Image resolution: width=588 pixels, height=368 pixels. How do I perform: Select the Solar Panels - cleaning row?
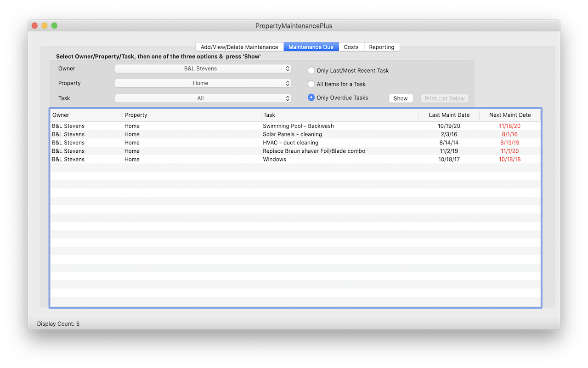pos(292,134)
